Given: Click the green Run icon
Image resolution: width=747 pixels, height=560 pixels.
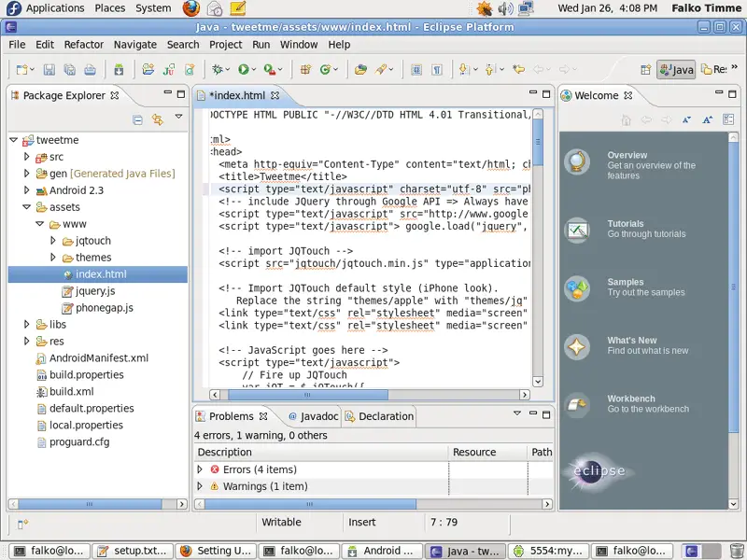Looking at the screenshot, I should (x=244, y=69).
